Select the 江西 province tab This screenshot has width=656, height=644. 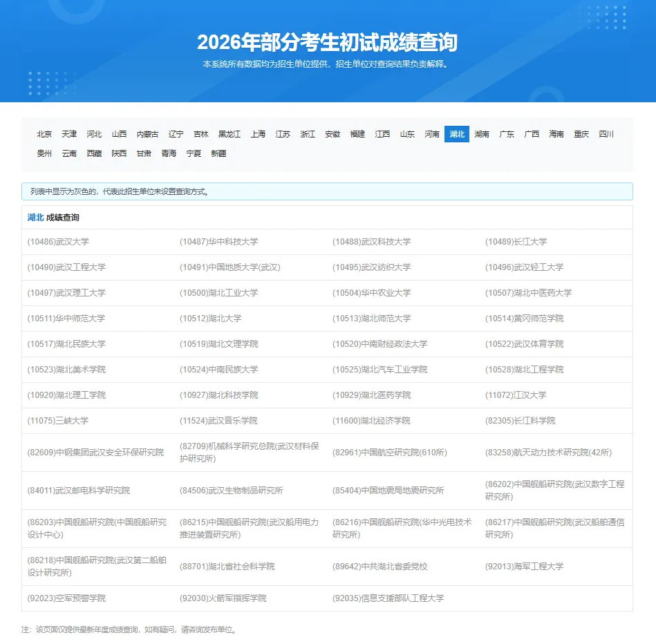(x=382, y=134)
